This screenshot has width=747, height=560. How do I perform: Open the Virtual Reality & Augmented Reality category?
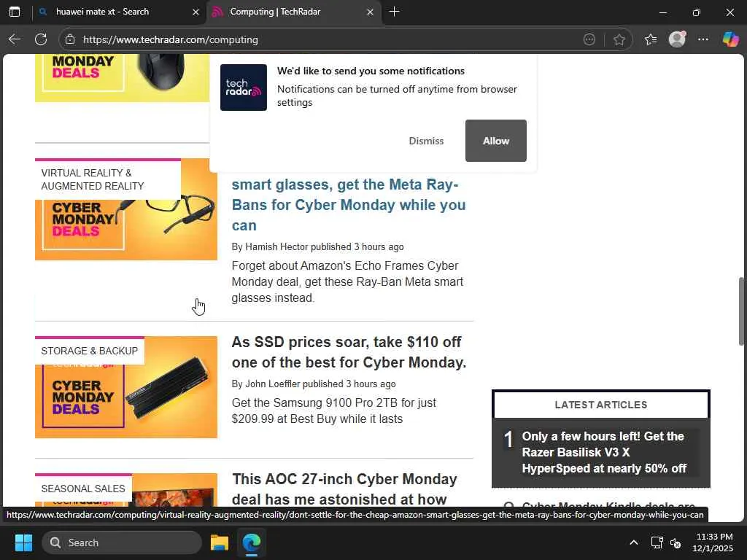pos(108,179)
